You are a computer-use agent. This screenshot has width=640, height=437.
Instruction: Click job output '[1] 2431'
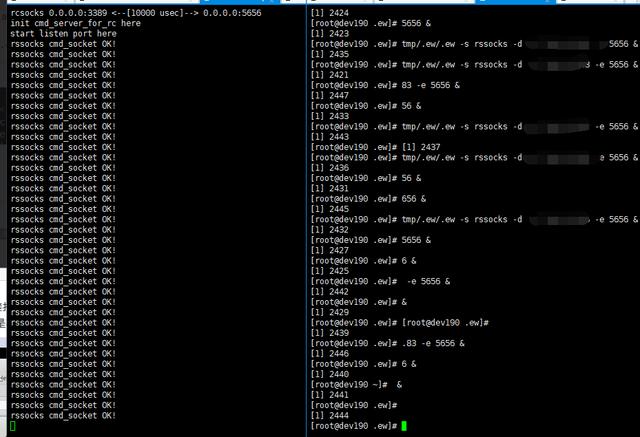pos(330,189)
